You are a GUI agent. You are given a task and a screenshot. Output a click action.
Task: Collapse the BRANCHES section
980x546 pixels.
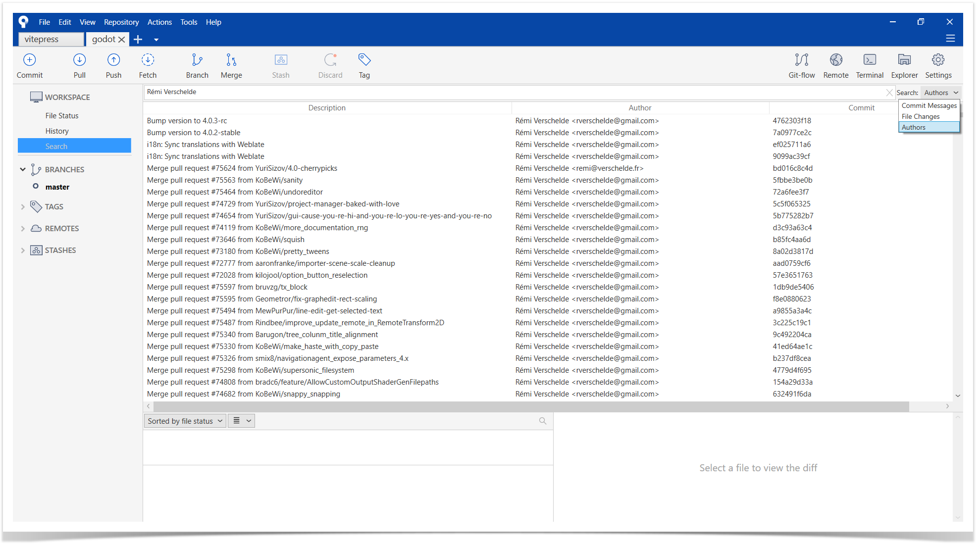tap(23, 169)
